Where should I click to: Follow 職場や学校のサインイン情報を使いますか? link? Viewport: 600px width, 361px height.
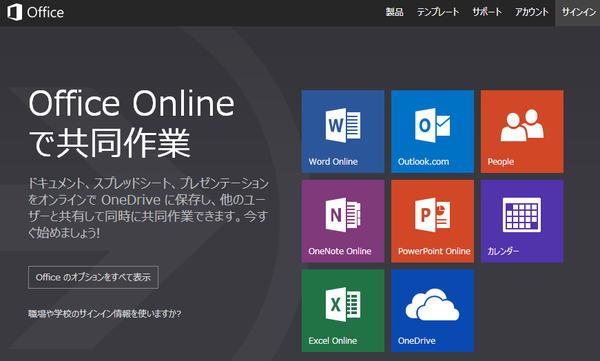point(104,314)
